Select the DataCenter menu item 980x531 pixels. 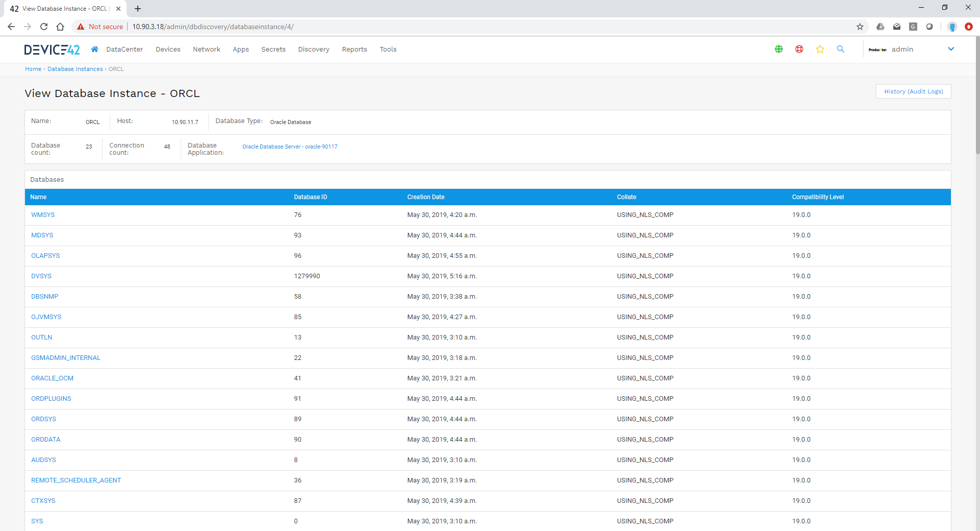[x=125, y=49]
